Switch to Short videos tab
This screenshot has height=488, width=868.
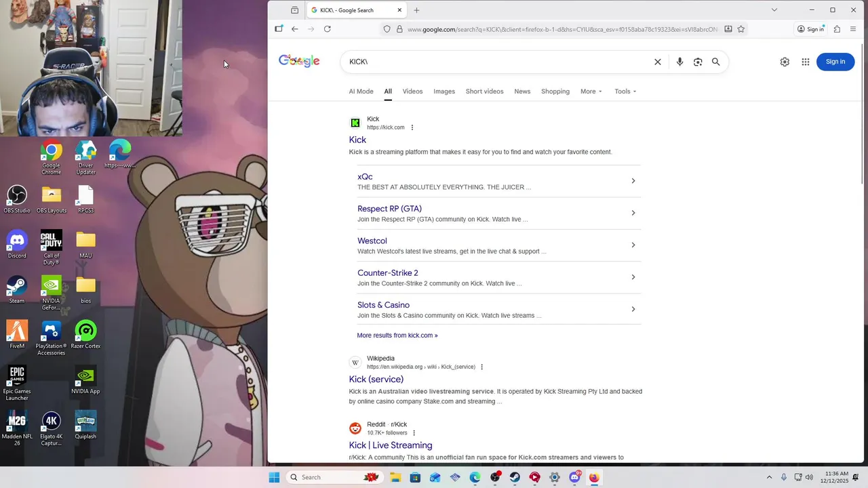tap(484, 91)
